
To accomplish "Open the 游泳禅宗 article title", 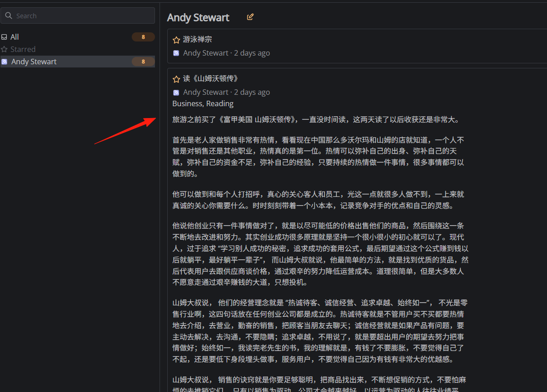I will 197,40.
